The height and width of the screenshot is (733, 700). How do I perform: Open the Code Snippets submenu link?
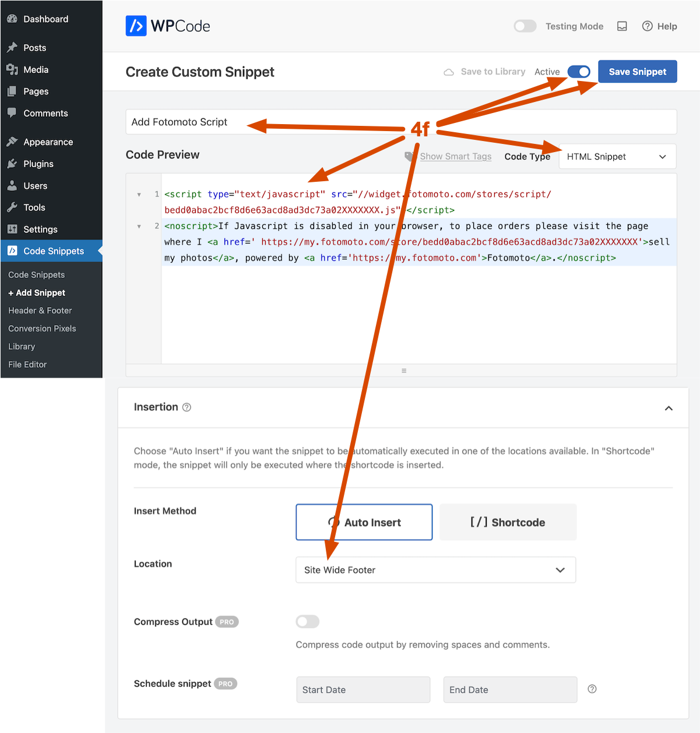tap(37, 274)
